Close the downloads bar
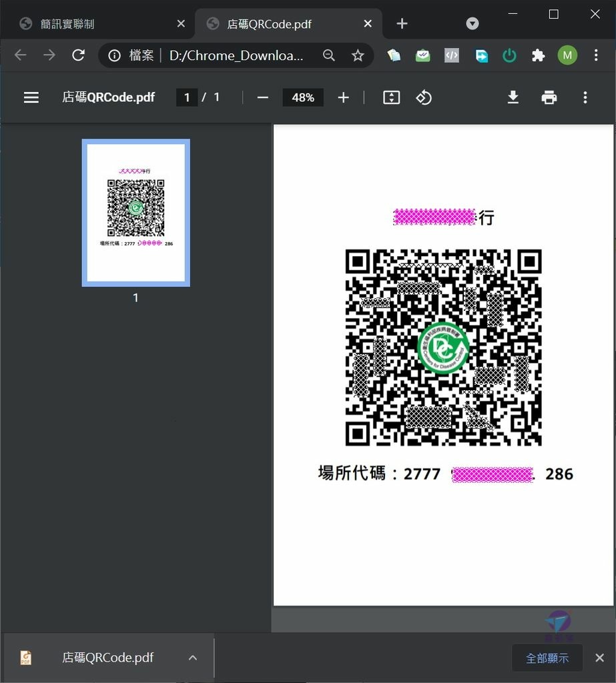616x683 pixels. 600,658
